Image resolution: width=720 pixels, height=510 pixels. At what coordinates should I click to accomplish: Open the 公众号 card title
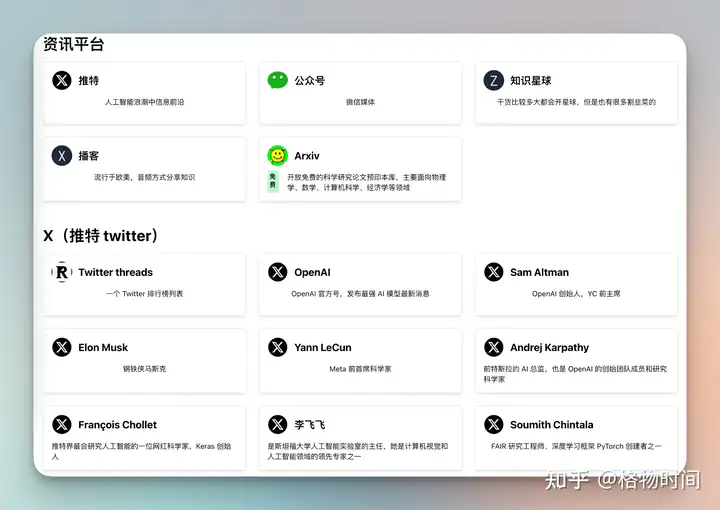(x=309, y=80)
